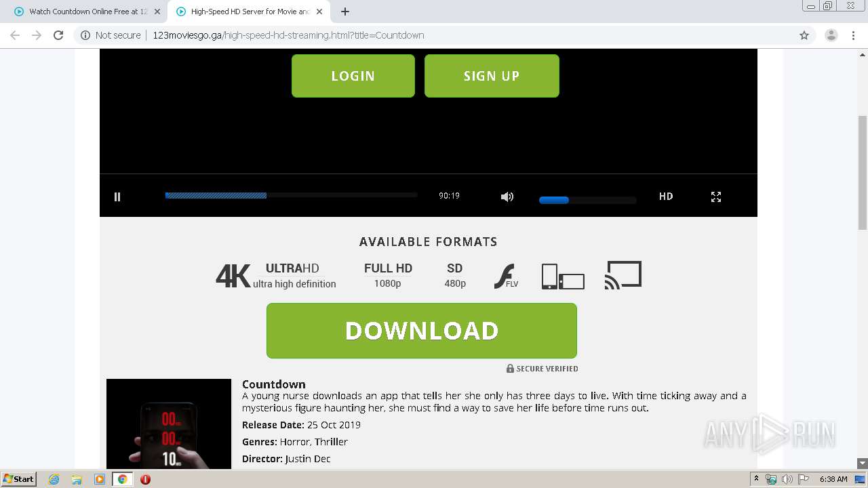Open the Countdown movie poster thumbnail

tap(169, 424)
